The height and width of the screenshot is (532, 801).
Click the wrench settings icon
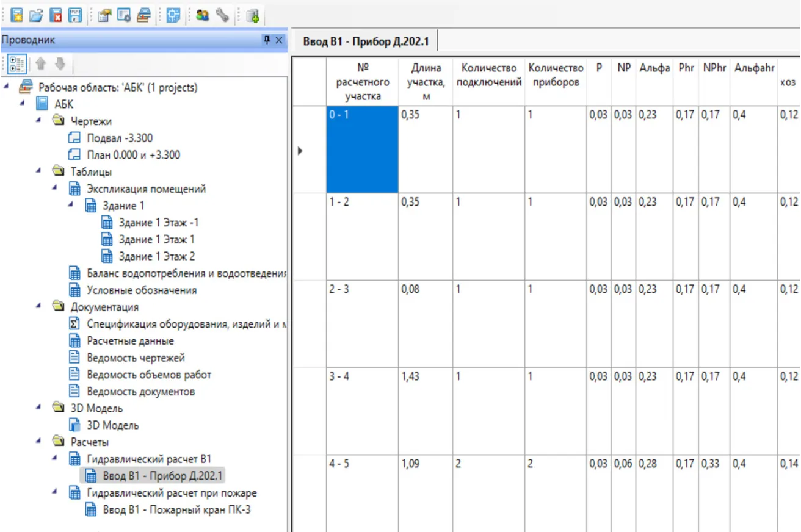pos(222,15)
